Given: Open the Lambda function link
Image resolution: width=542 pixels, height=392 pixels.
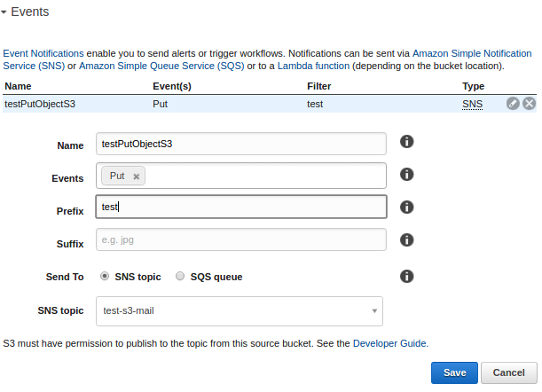Looking at the screenshot, I should pos(313,66).
